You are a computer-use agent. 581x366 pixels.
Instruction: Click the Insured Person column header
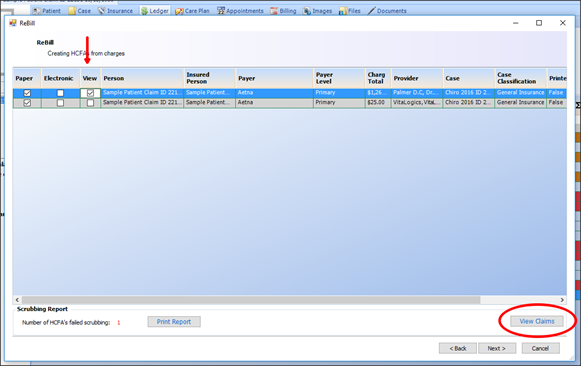pyautogui.click(x=210, y=78)
